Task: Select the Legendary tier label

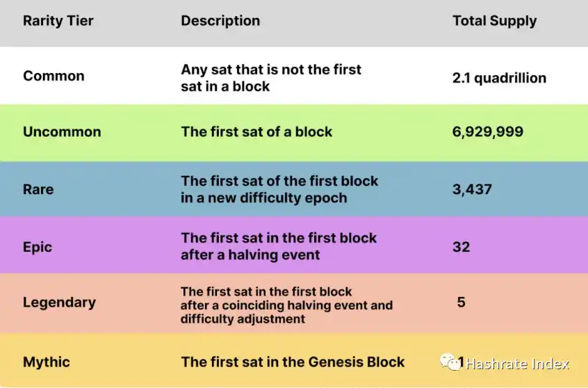Action: pos(59,302)
